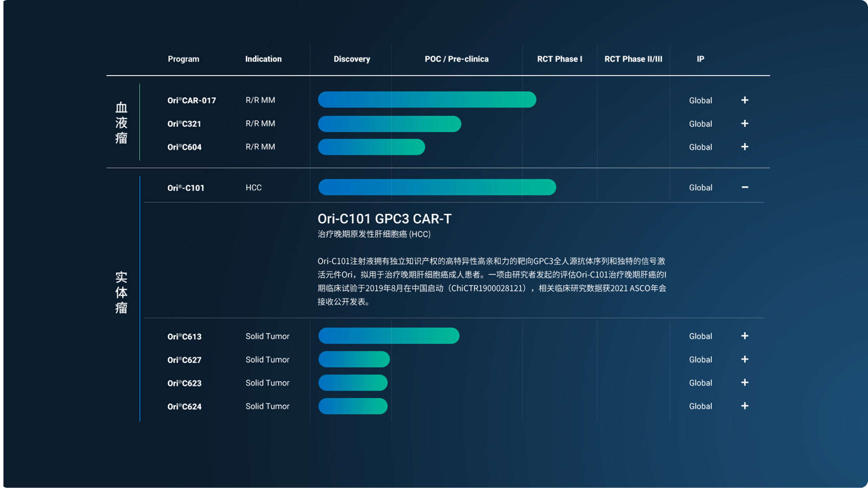The height and width of the screenshot is (488, 868).
Task: Click the Ori C613 Solid Tumor progress bar
Action: (389, 336)
